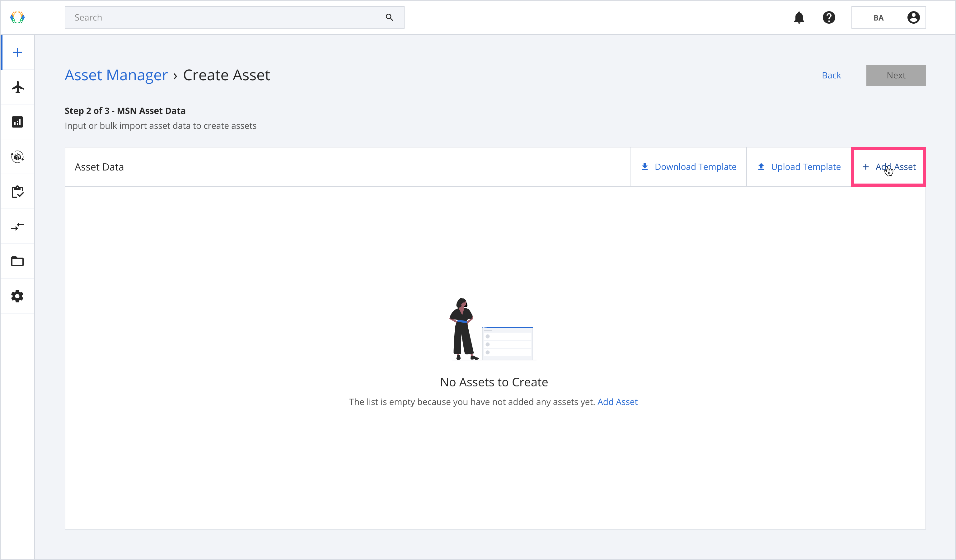
Task: Click the 'No Assets to Create' heading
Action: click(x=494, y=382)
